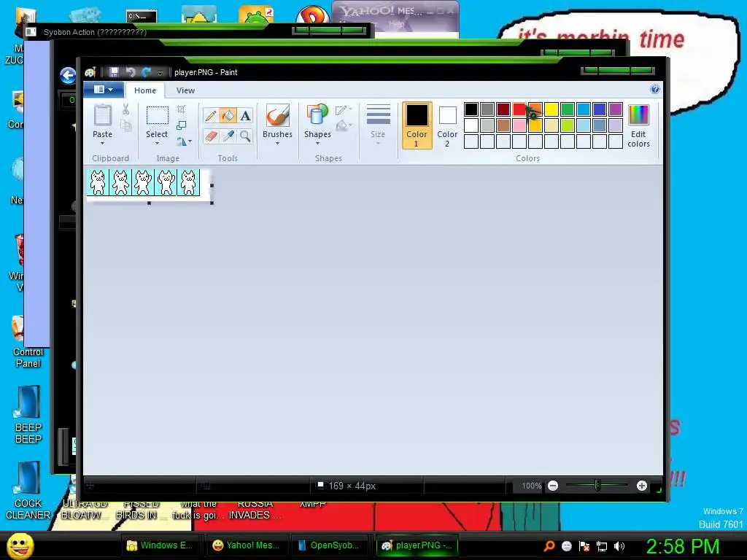Click the volume speaker tray icon
This screenshot has width=747, height=560.
[619, 546]
